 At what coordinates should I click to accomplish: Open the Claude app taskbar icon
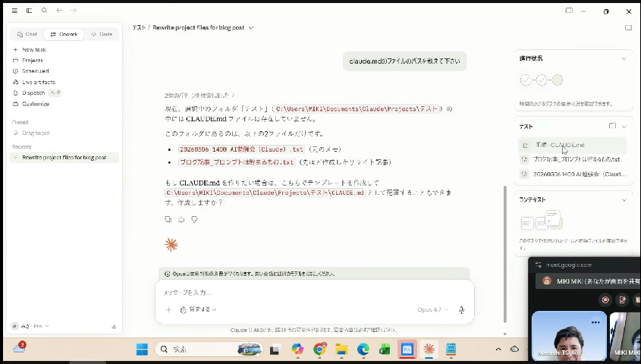pos(429,349)
